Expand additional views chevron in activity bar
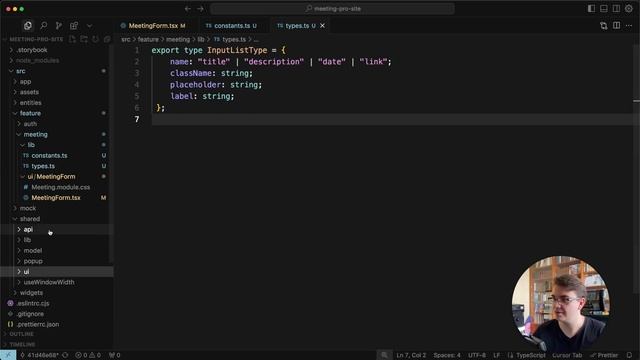 pyautogui.click(x=89, y=26)
